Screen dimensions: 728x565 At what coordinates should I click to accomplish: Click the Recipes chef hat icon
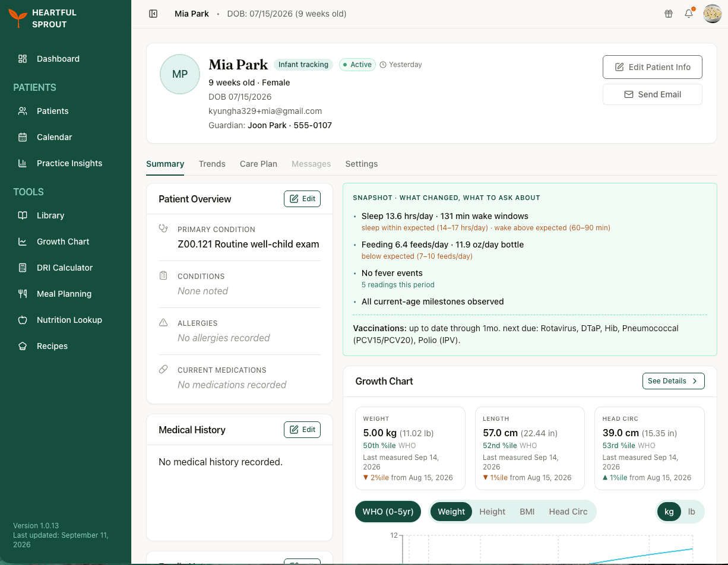click(x=23, y=346)
